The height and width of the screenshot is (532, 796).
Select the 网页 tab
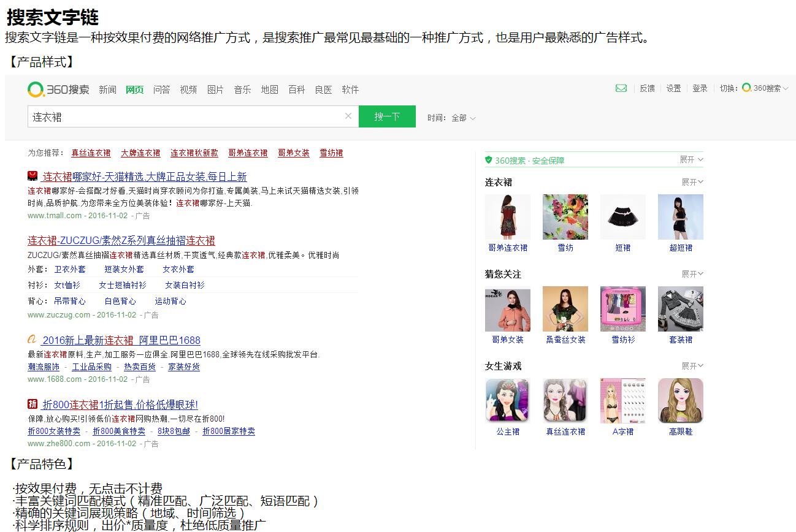[x=134, y=89]
